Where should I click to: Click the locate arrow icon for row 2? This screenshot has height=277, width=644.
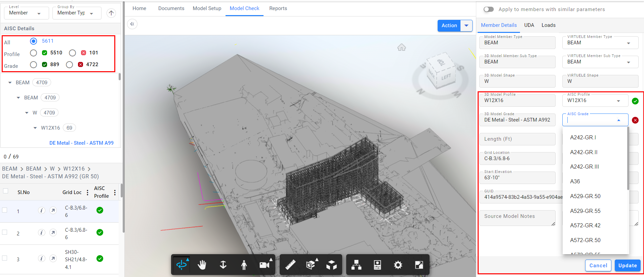(x=53, y=233)
